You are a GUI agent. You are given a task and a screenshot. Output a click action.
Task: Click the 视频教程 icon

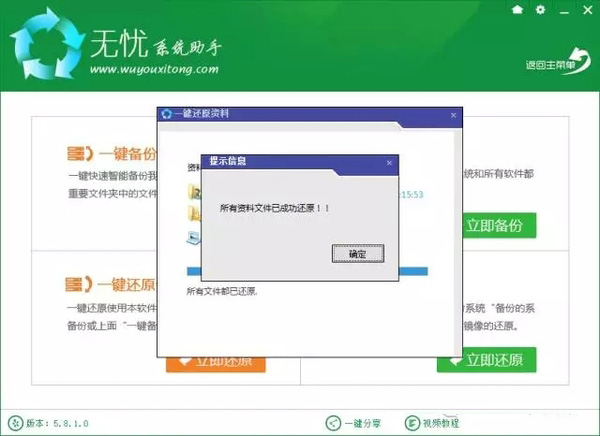[x=412, y=423]
